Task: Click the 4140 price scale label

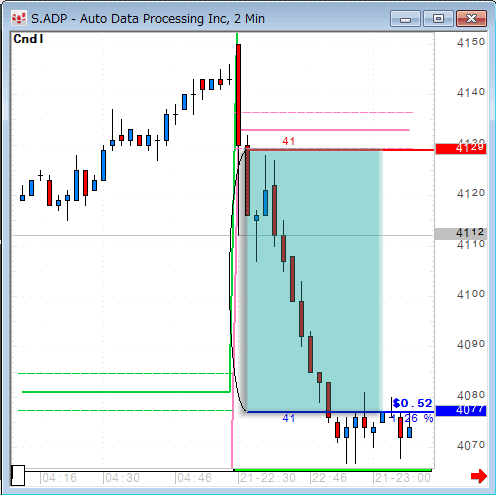Action: 471,92
